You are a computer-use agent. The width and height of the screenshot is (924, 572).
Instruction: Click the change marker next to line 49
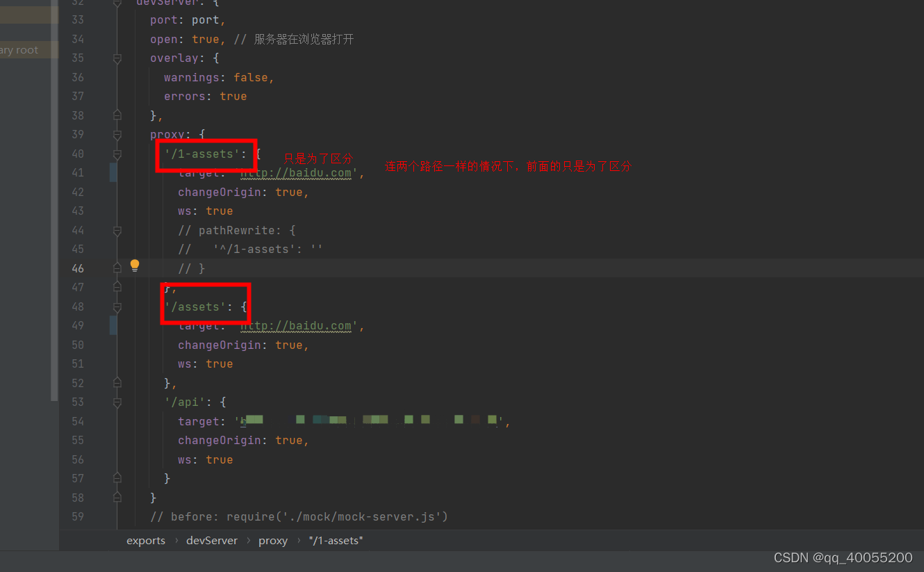pos(113,325)
